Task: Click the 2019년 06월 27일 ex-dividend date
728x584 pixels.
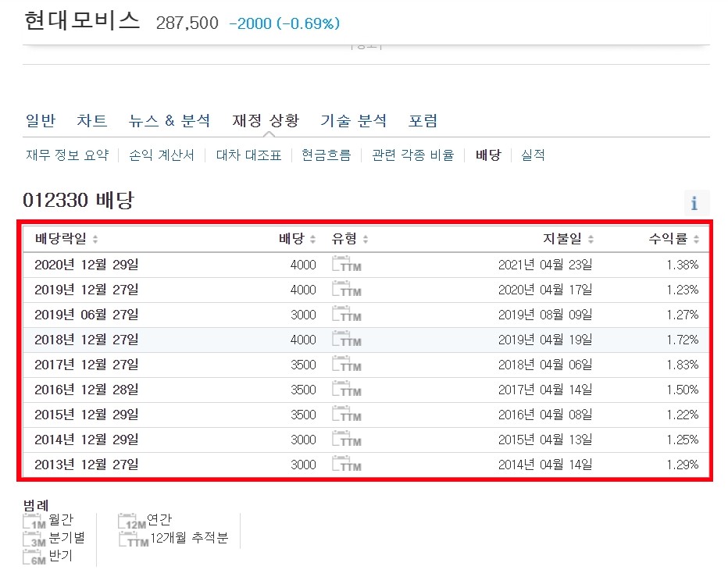Action: tap(87, 315)
